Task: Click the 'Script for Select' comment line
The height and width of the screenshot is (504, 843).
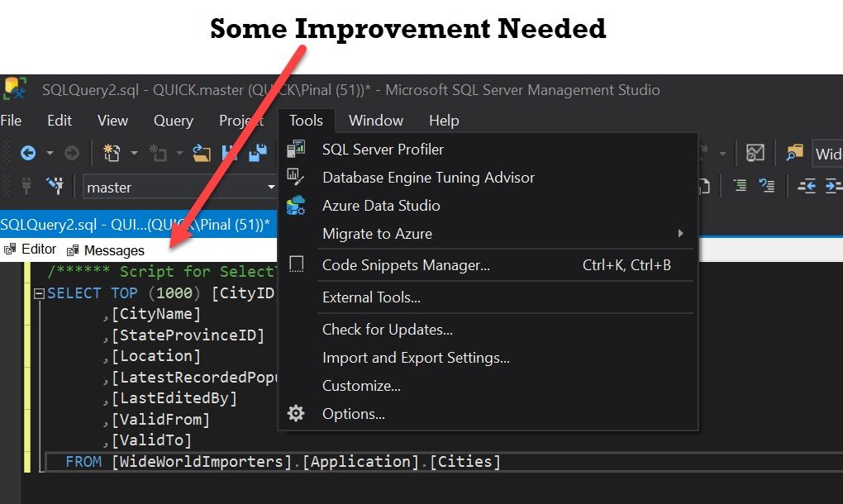Action: pos(161,272)
